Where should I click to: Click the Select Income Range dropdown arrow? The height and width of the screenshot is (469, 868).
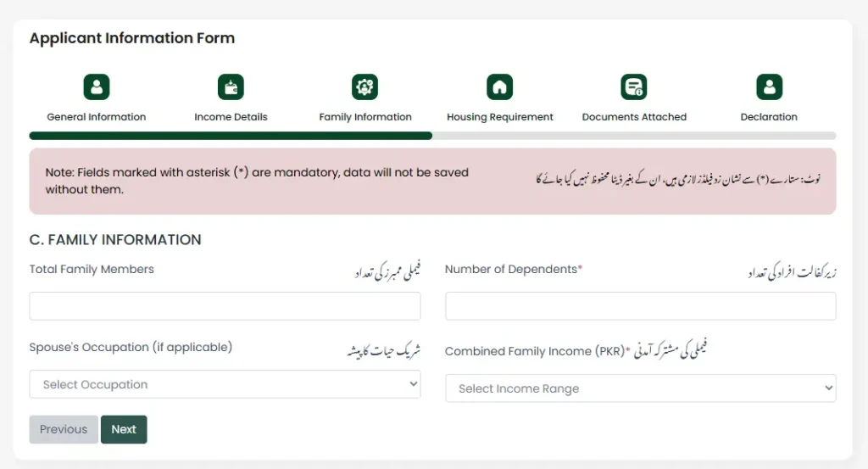[828, 388]
